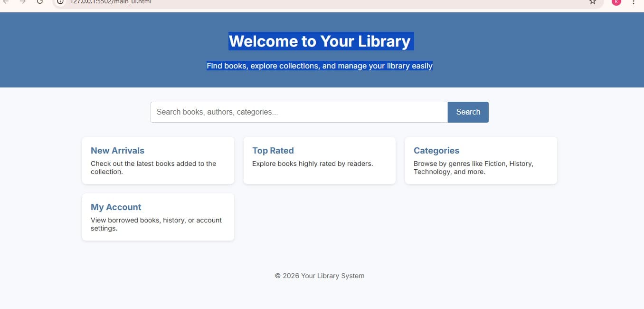Click the search input field
The height and width of the screenshot is (309, 644).
[299, 112]
